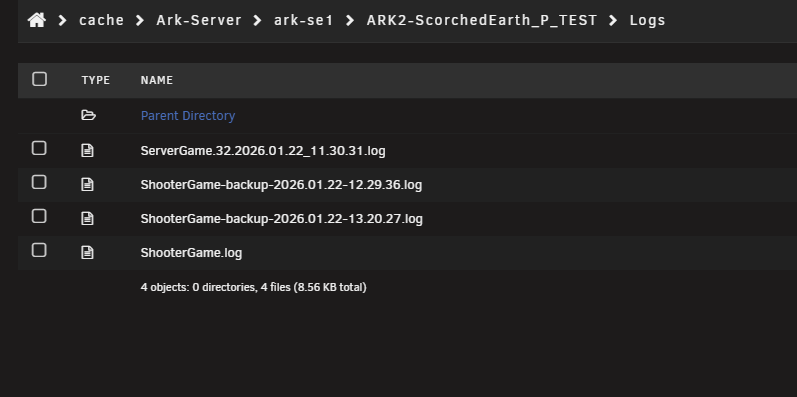Tick the select-all checkbox in header row
The image size is (797, 397).
[39, 79]
